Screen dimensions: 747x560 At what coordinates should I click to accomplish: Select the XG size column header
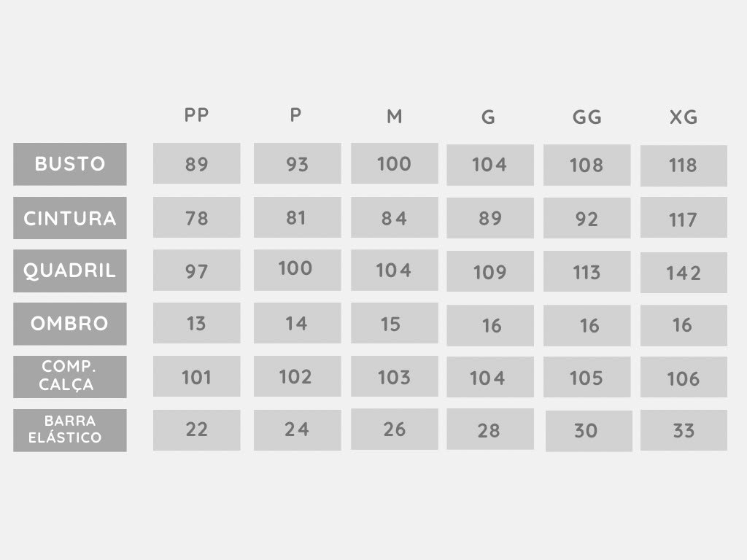(x=684, y=117)
